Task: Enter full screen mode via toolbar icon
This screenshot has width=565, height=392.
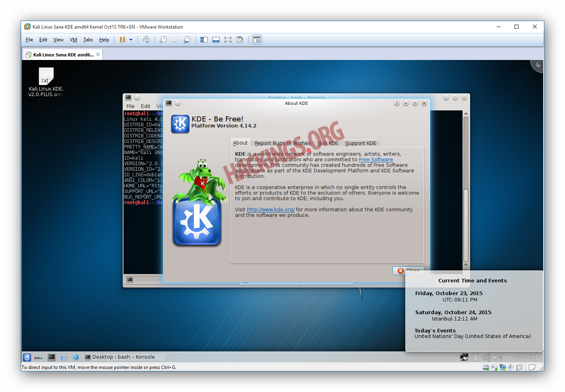Action: point(228,40)
